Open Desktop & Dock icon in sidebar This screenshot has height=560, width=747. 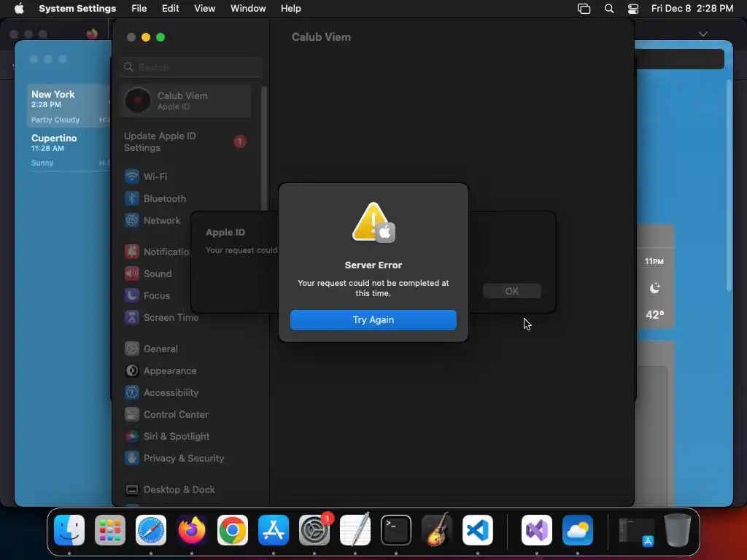click(132, 489)
